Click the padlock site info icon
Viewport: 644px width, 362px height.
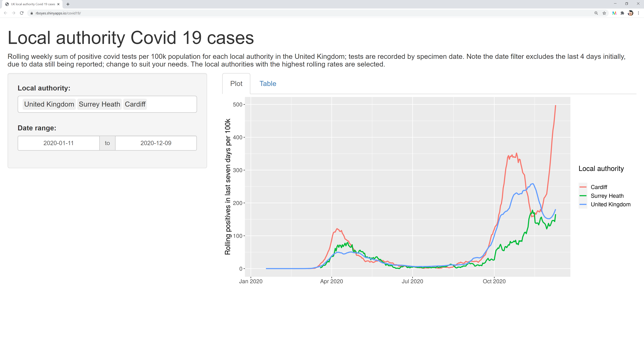coord(32,13)
